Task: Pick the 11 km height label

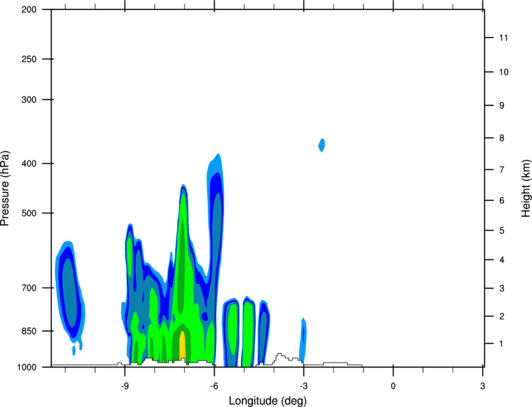Action: click(503, 38)
